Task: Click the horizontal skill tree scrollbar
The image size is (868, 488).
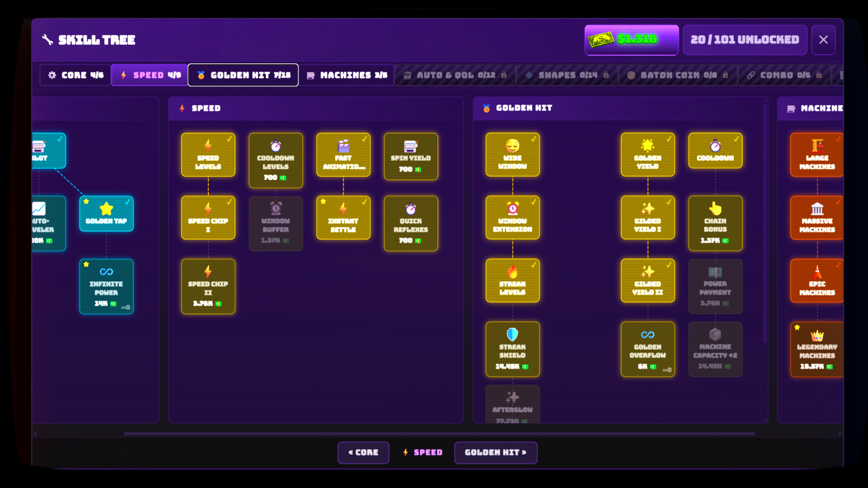Action: pyautogui.click(x=439, y=433)
